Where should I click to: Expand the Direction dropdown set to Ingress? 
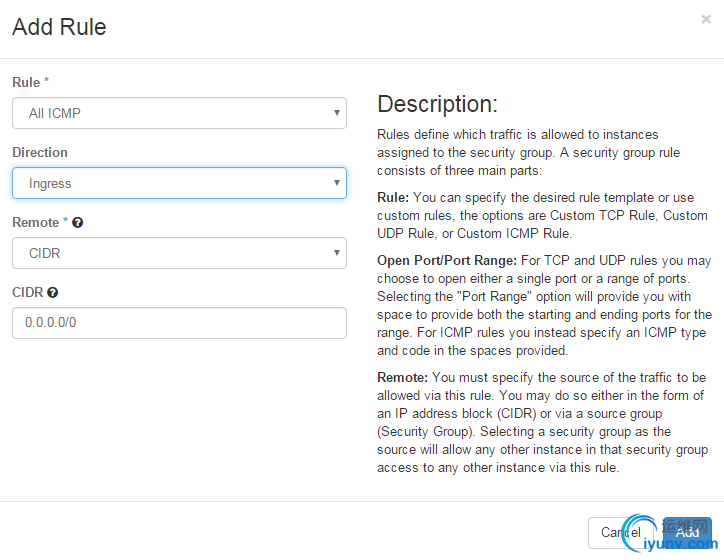(x=179, y=183)
